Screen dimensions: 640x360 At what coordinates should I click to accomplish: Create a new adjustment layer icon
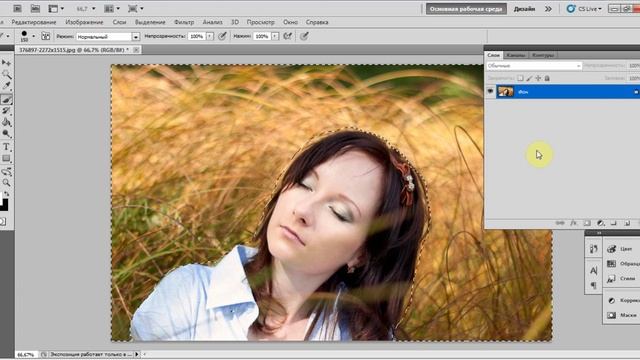tap(600, 223)
